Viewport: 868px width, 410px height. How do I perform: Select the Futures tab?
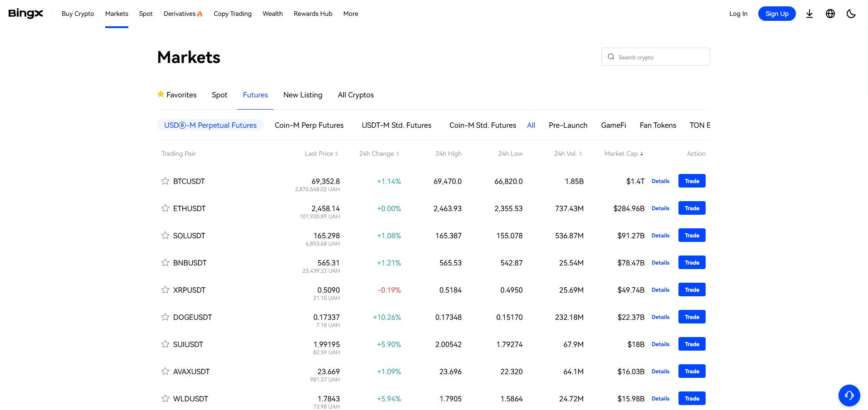click(255, 95)
